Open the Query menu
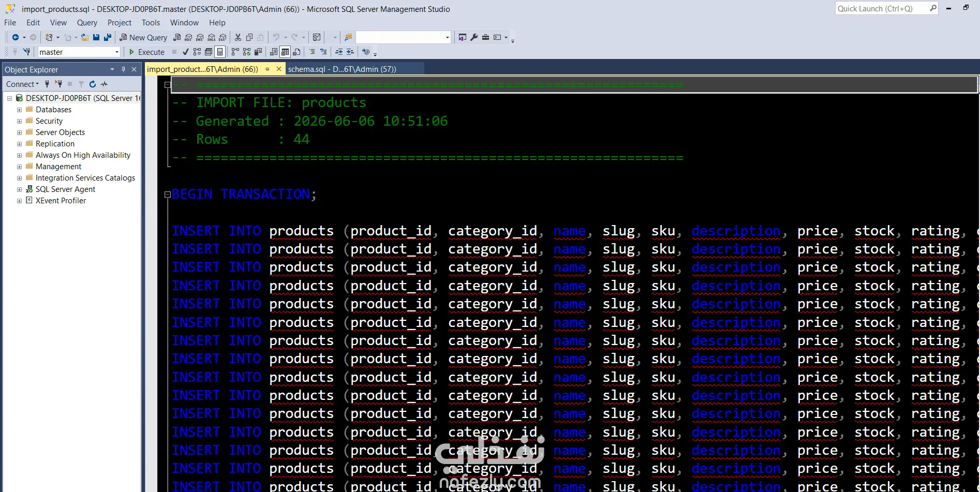This screenshot has width=980, height=492. pos(87,23)
